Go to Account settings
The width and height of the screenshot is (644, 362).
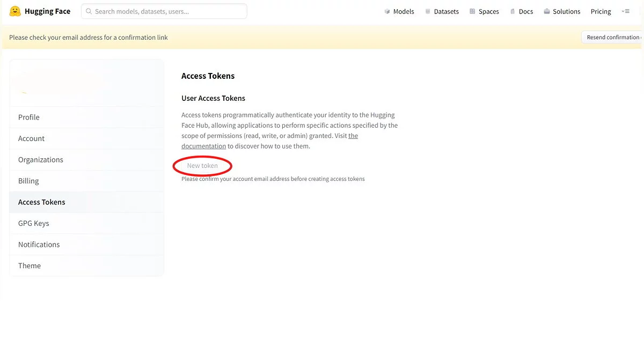31,138
